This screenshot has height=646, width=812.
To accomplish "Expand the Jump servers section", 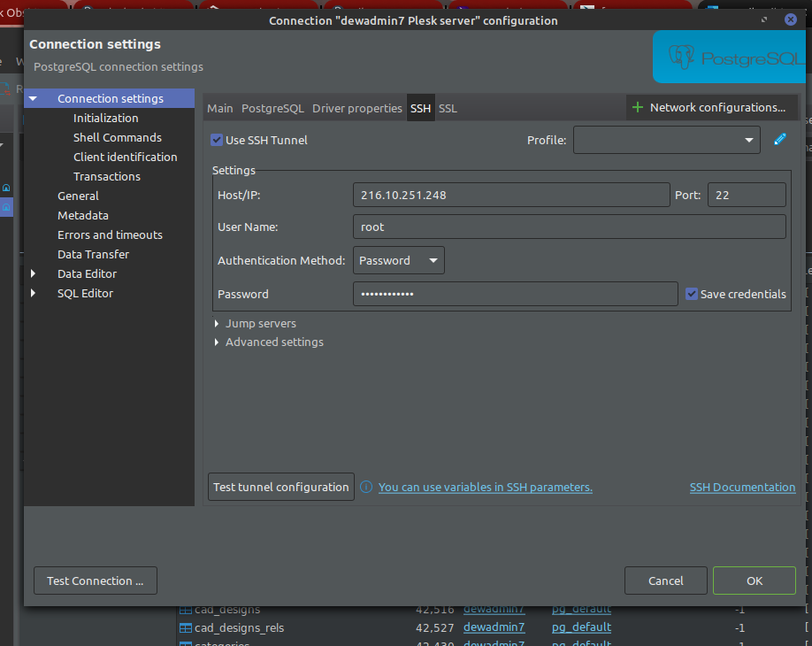I will [x=218, y=324].
